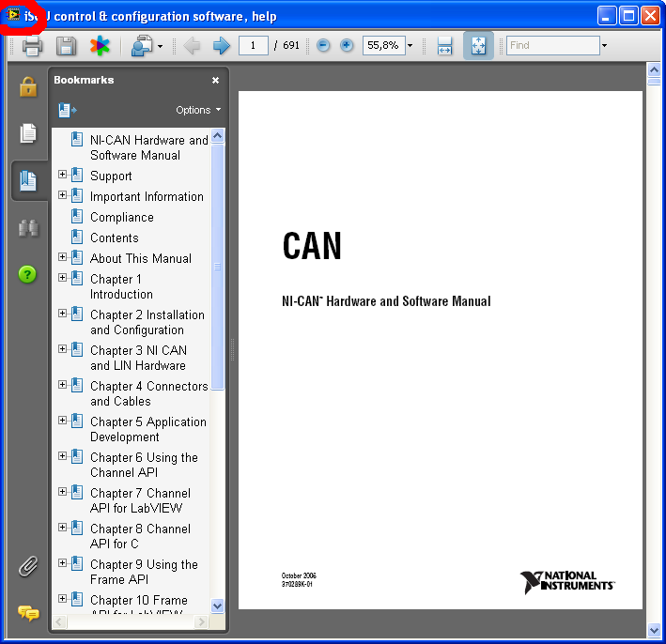
Task: Open the Bookmarks Options menu
Action: [x=198, y=110]
